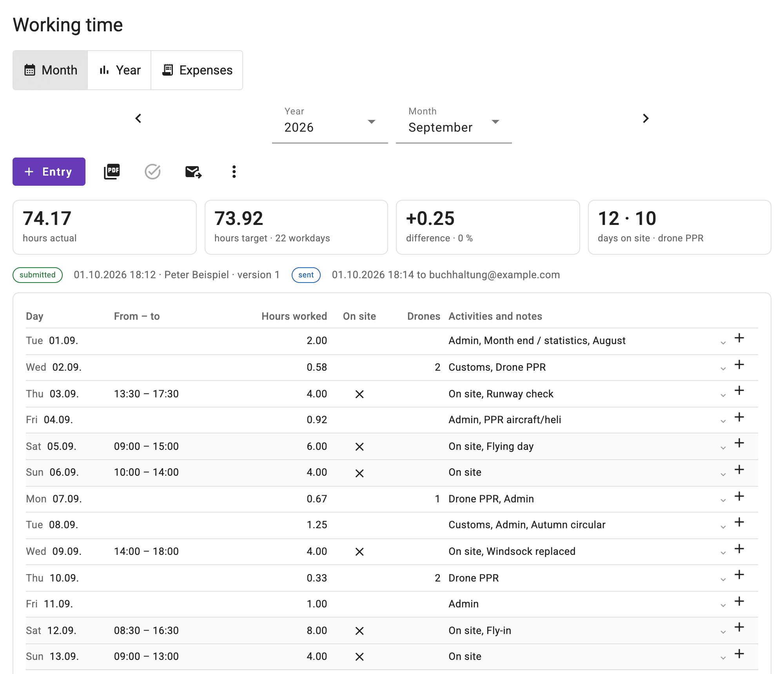Add entry on Tue 01.09. row
784x674 pixels.
pyautogui.click(x=739, y=338)
